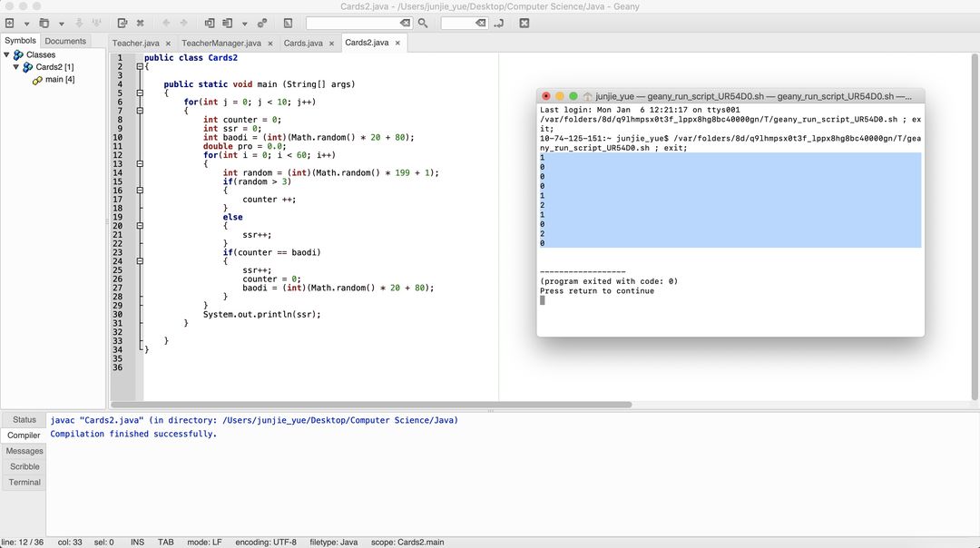Screen dimensions: 980x548
Task: Open the build options dropdown arrow
Action: pyautogui.click(x=244, y=24)
